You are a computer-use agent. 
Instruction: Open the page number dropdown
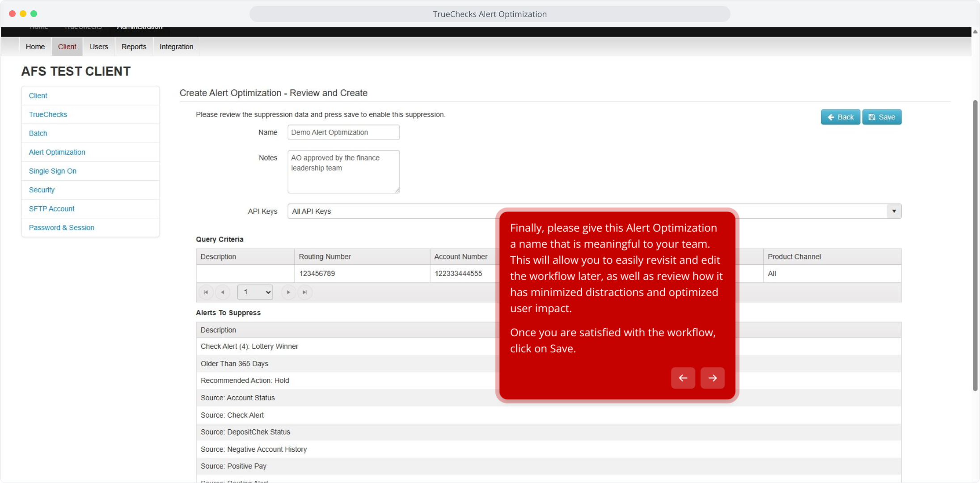point(255,292)
